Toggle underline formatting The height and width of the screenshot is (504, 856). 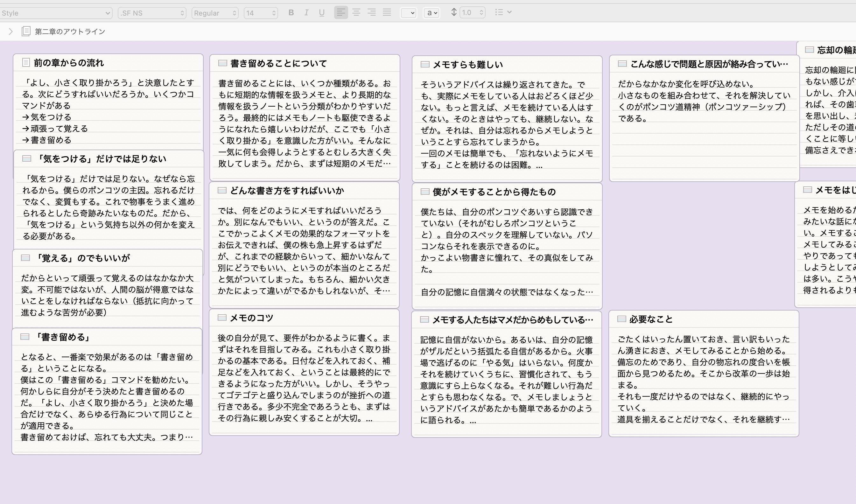[321, 12]
